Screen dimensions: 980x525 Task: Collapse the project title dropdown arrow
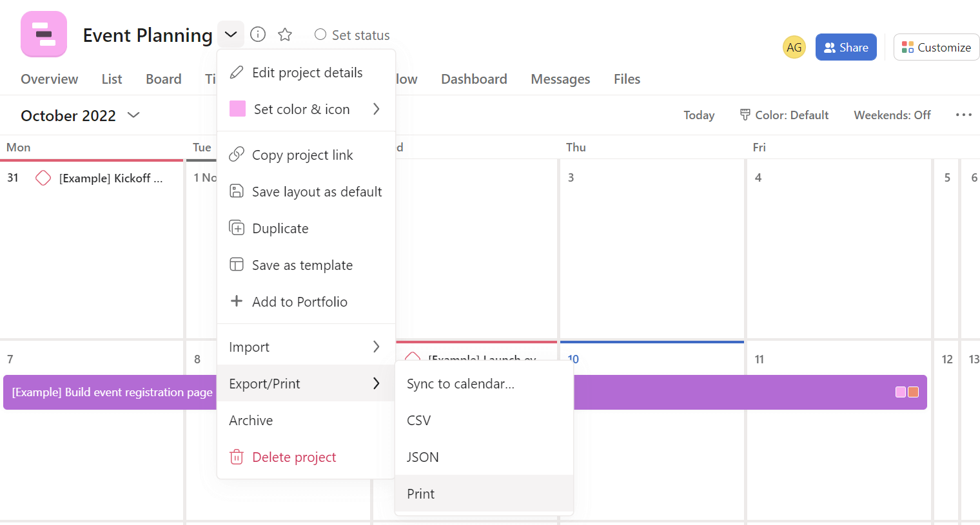231,35
